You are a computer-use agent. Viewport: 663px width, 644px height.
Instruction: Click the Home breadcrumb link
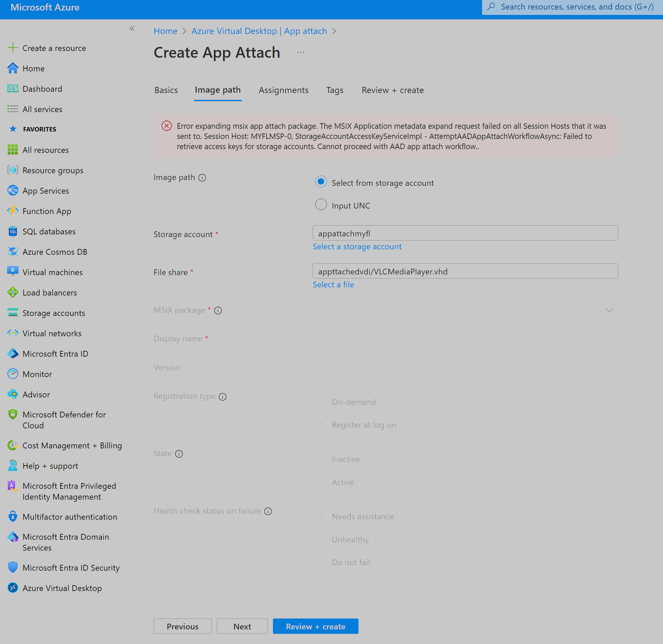click(x=165, y=31)
